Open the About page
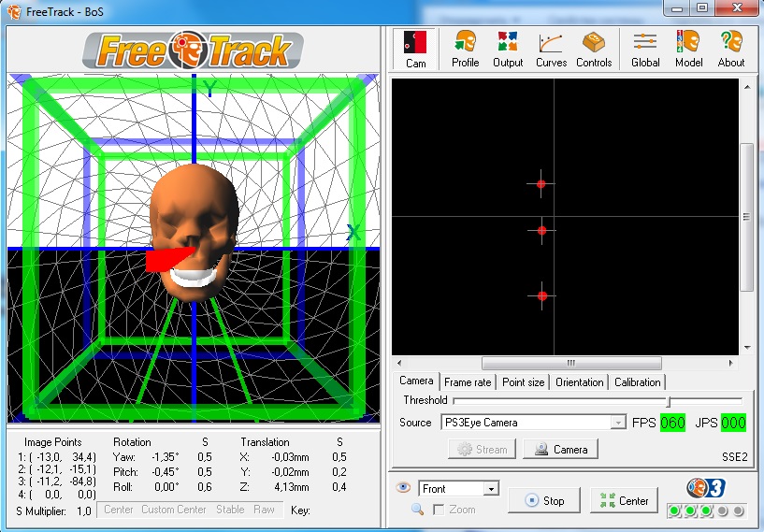This screenshot has width=764, height=532. (731, 50)
